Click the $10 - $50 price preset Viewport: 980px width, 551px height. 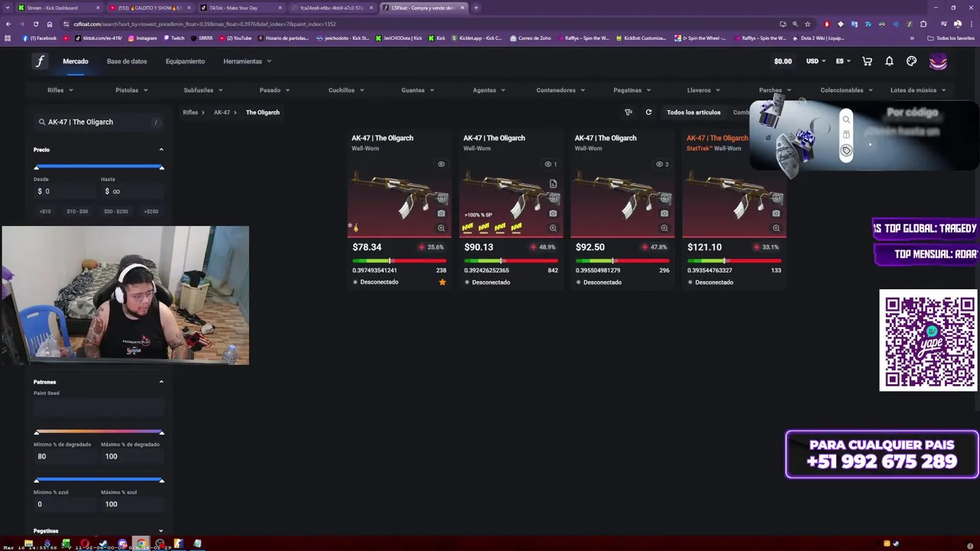pos(77,211)
